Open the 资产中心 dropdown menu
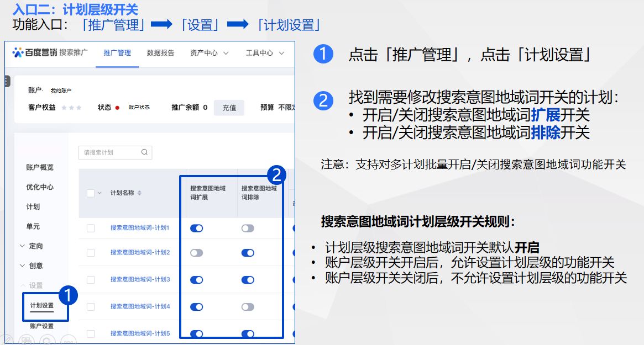The height and width of the screenshot is (345, 644). (x=209, y=53)
